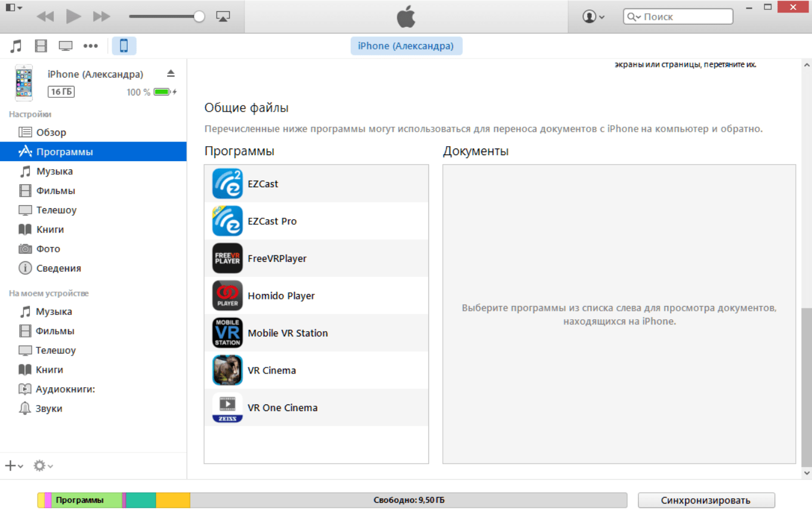This screenshot has height=519, width=812.
Task: Click the fast-forward playback button
Action: pos(101,17)
